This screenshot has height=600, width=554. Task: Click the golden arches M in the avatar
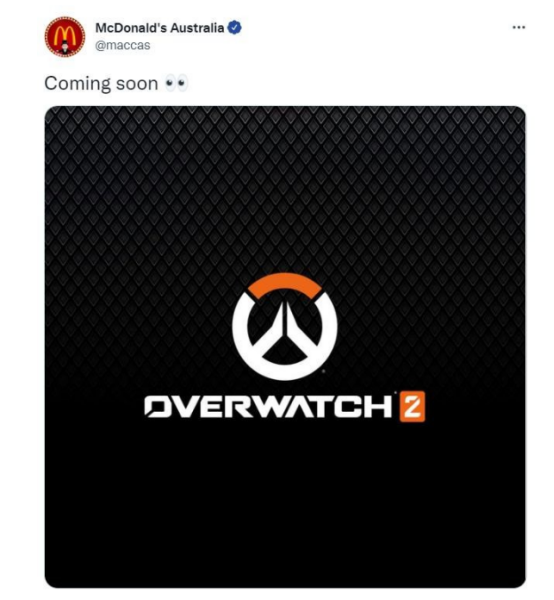click(x=65, y=35)
